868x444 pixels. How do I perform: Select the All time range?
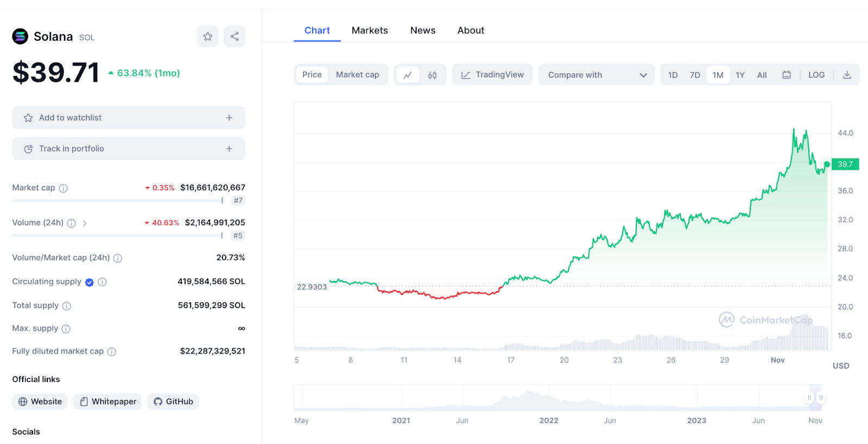click(762, 75)
